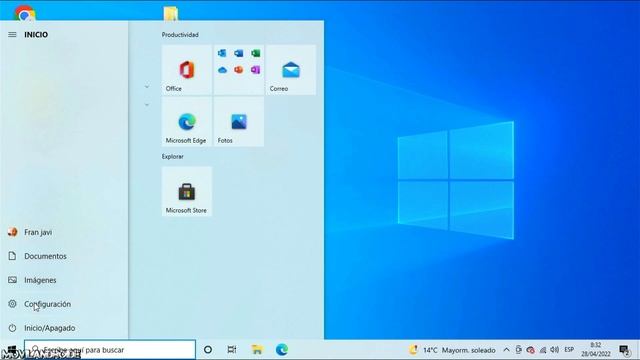Open the Correo mail tile
The height and width of the screenshot is (360, 640).
(291, 70)
